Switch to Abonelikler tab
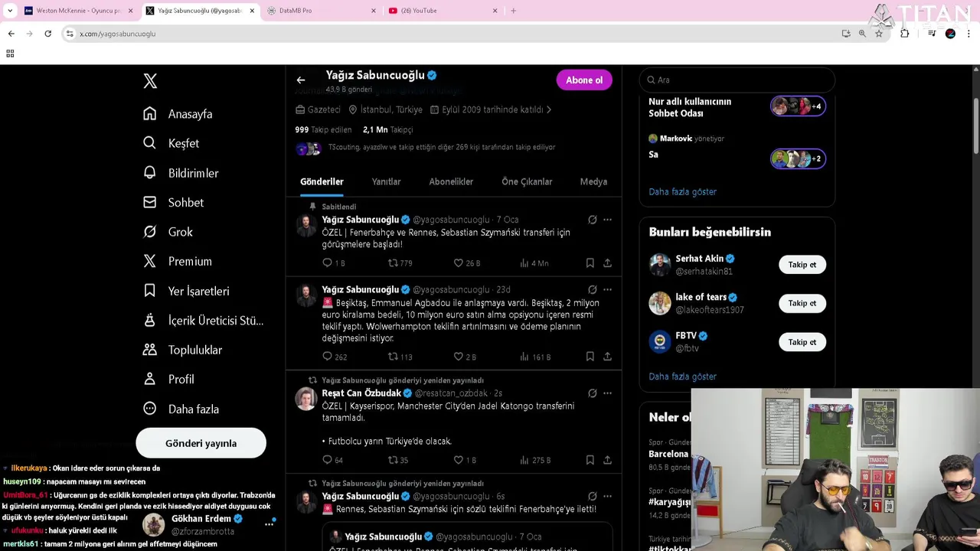The width and height of the screenshot is (980, 551). [451, 182]
